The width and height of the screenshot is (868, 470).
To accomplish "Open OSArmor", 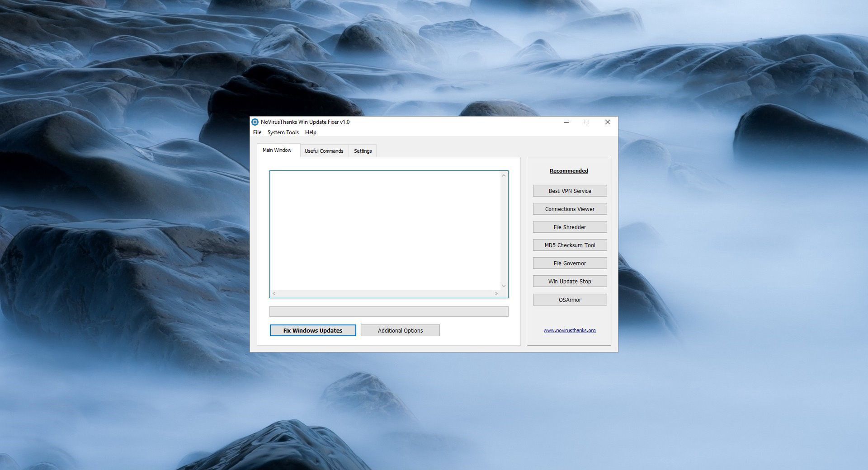I will 569,299.
